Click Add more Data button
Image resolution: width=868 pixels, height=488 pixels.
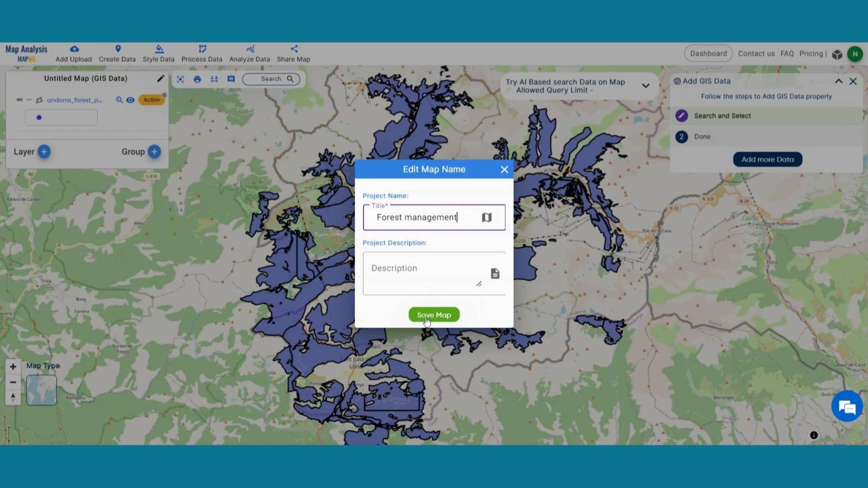point(768,159)
